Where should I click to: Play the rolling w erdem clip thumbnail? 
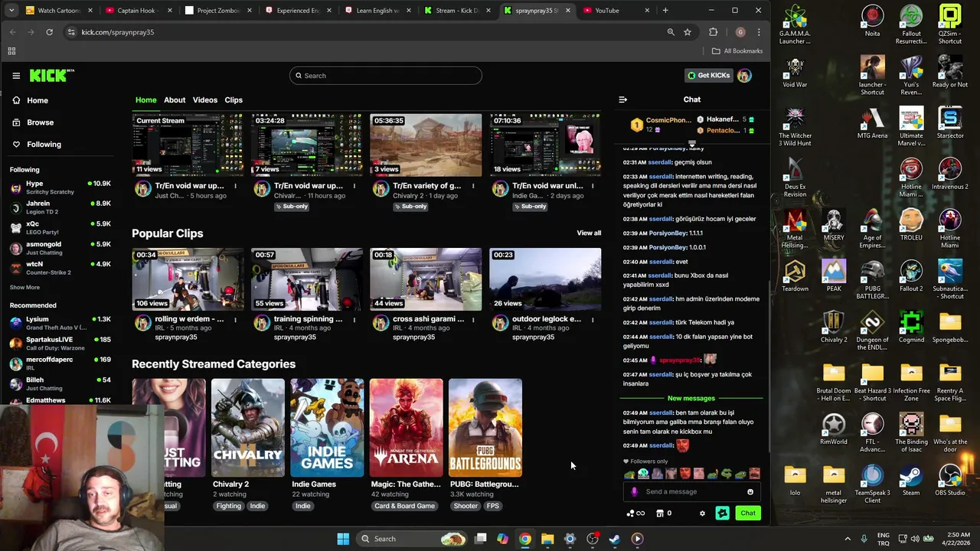(x=188, y=279)
